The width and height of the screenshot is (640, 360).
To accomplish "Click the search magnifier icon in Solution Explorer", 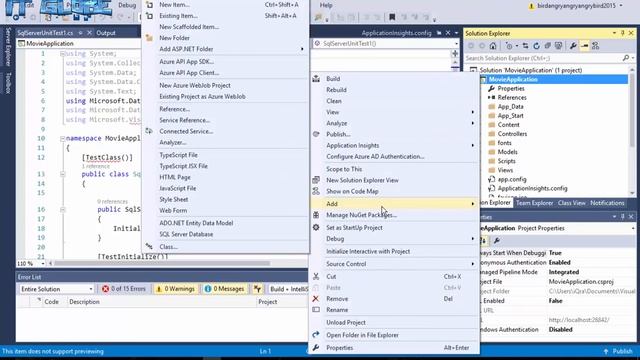I will tap(626, 58).
